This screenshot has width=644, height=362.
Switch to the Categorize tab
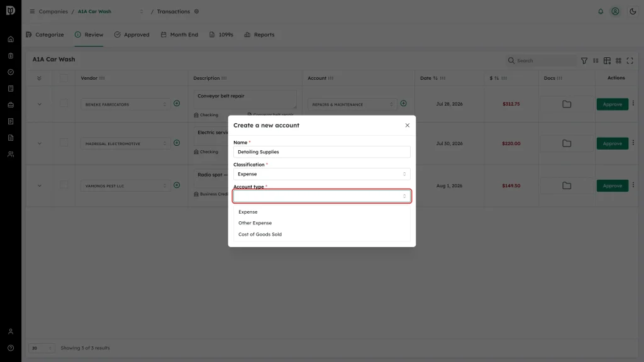tap(45, 35)
